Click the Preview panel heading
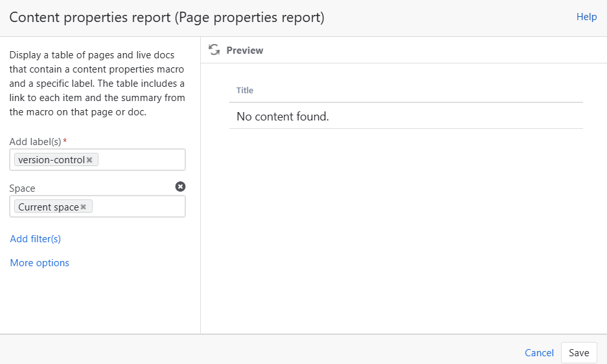 [245, 50]
